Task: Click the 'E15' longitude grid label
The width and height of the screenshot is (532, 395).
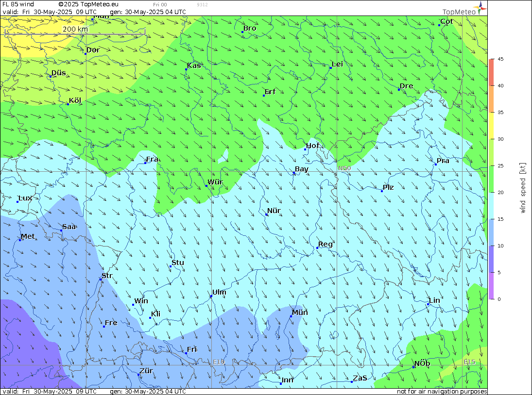Action: [x=470, y=362]
